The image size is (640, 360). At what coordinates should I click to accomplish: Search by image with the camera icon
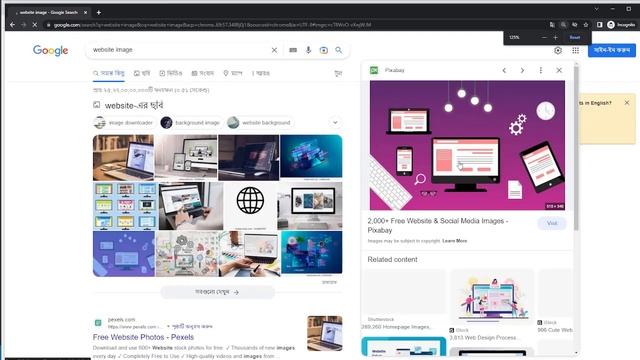click(324, 50)
